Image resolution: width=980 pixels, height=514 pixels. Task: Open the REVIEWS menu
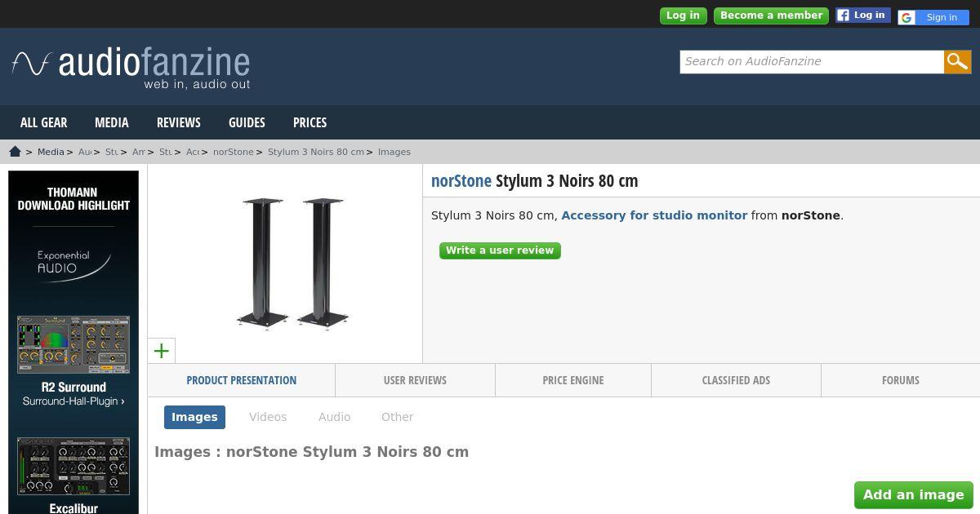(x=179, y=122)
